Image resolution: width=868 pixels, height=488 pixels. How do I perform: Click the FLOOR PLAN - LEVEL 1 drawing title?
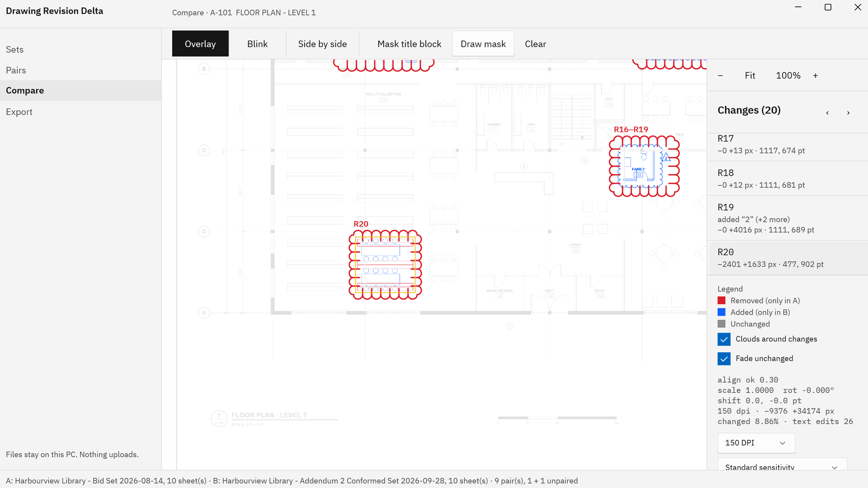pos(269,415)
